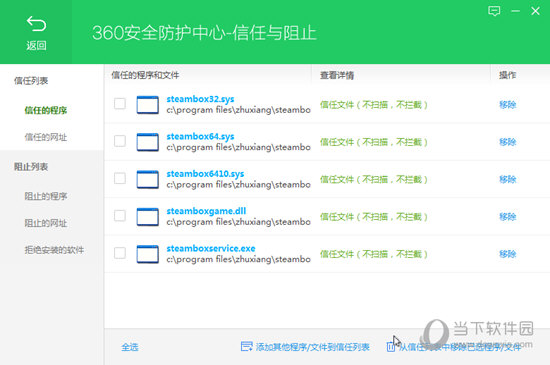The image size is (550, 365).
Task: Click 全选 to select all
Action: click(130, 347)
